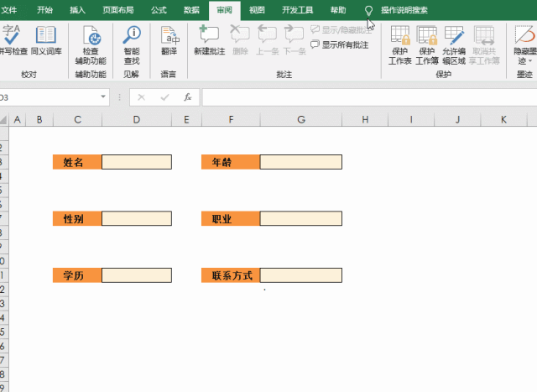Select the input cell next to 姓名

[x=137, y=162]
